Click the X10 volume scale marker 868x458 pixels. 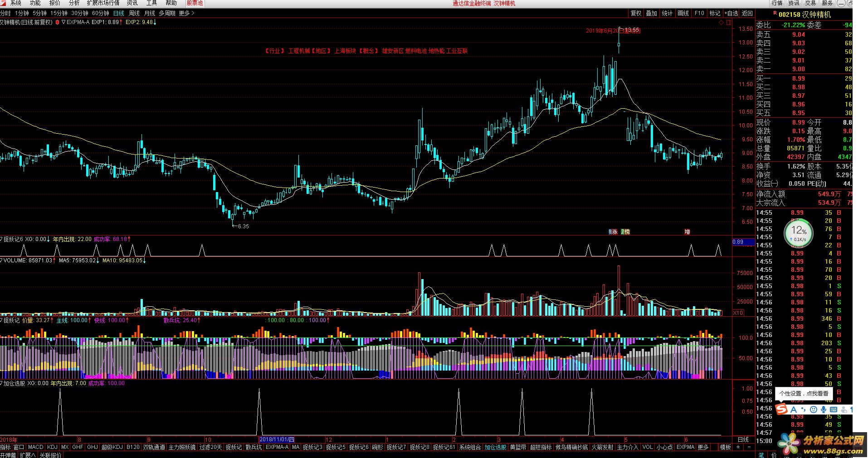pos(738,313)
